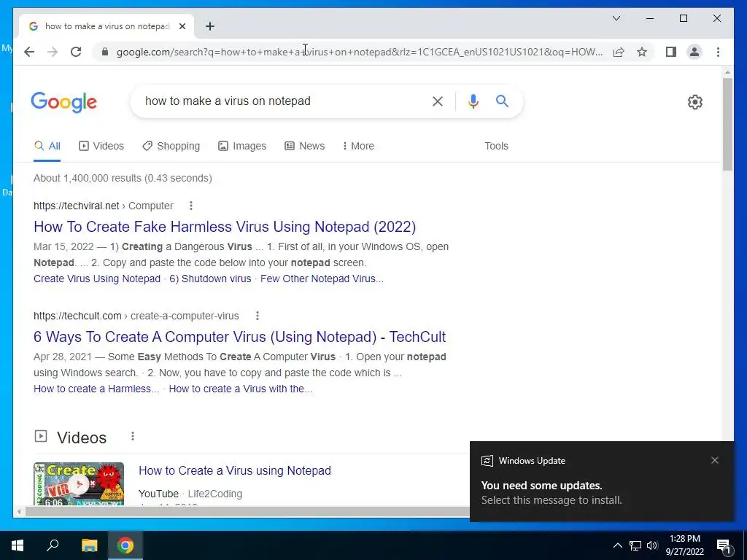The image size is (747, 560).
Task: Click horizontal scrollbar left arrow
Action: tap(19, 512)
